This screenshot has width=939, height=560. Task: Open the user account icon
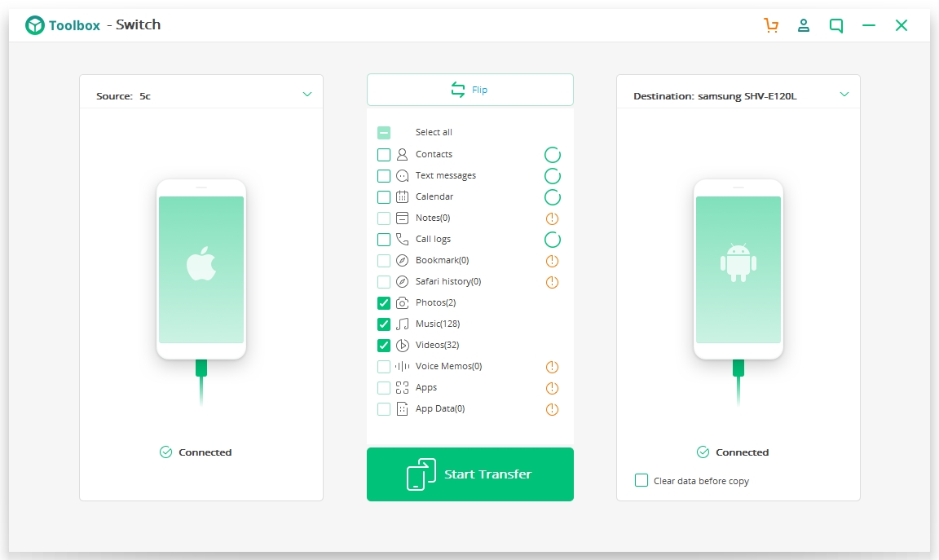pos(804,25)
